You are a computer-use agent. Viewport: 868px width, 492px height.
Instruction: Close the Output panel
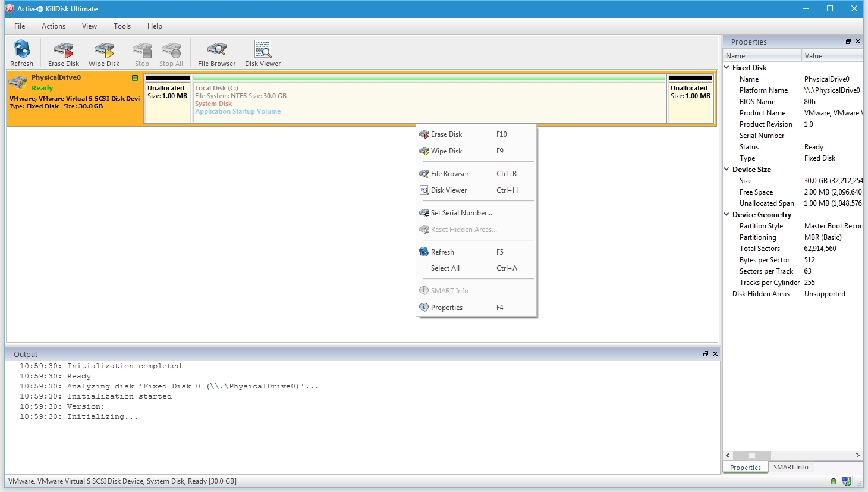[715, 354]
